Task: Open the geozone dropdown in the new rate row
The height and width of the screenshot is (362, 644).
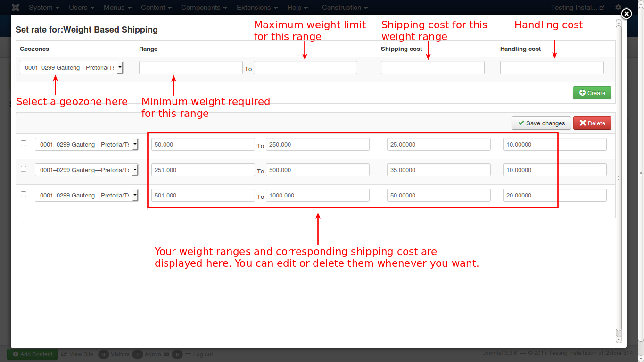Action: (72, 68)
